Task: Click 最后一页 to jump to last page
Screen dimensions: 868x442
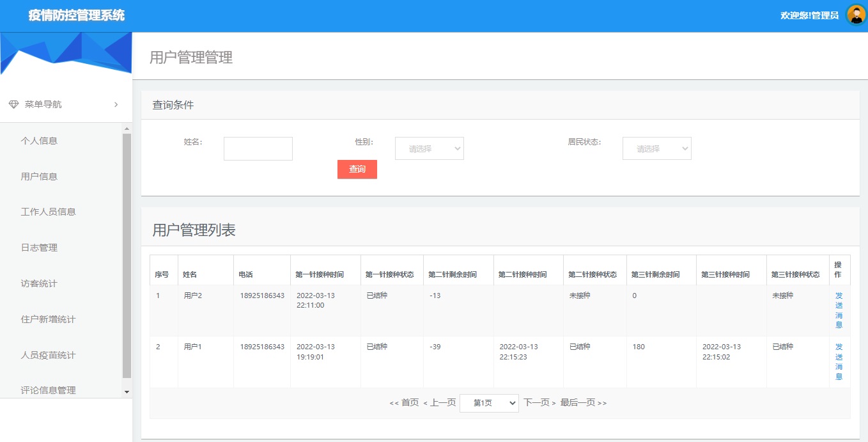Action: tap(579, 402)
